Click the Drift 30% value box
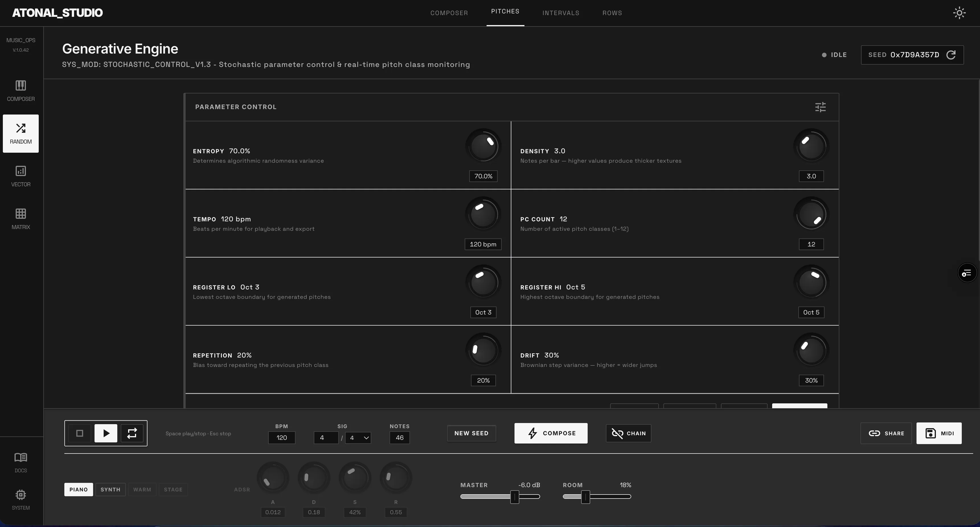The width and height of the screenshot is (980, 527). click(x=811, y=381)
